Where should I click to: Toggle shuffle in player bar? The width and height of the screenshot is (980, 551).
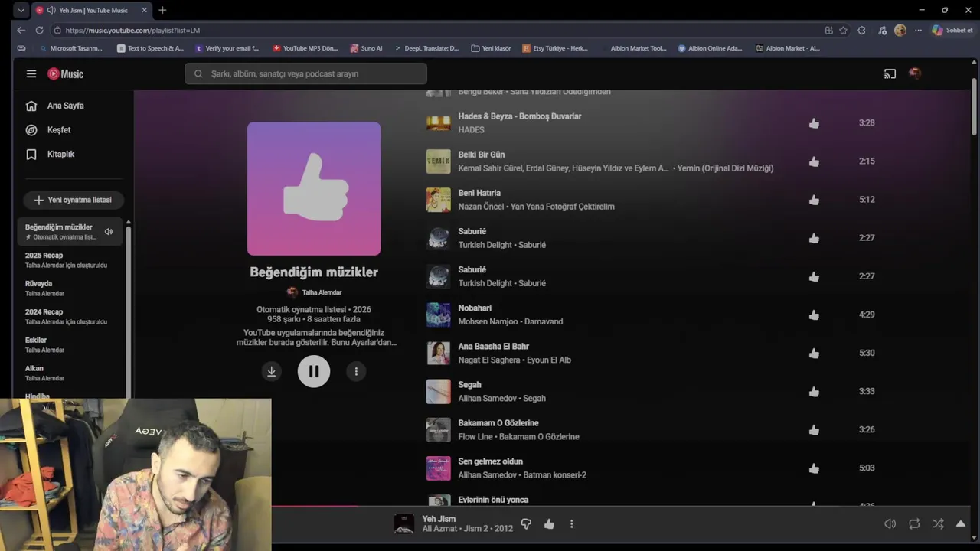(938, 524)
